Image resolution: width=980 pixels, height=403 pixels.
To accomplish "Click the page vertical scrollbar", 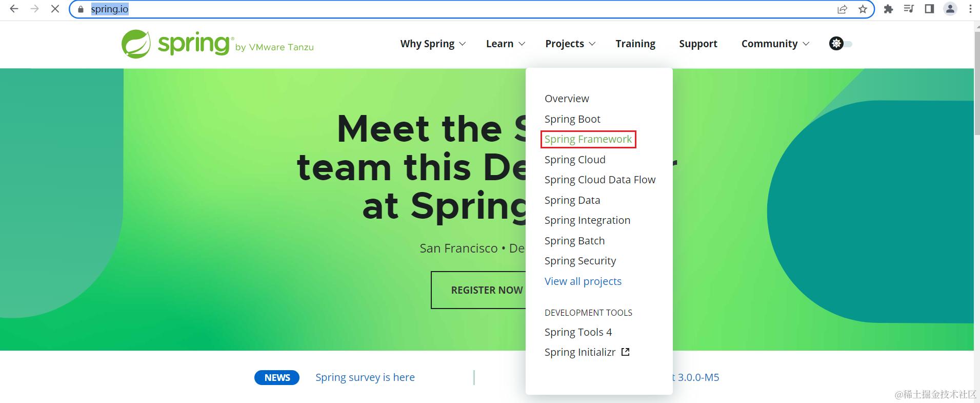I will click(x=977, y=85).
